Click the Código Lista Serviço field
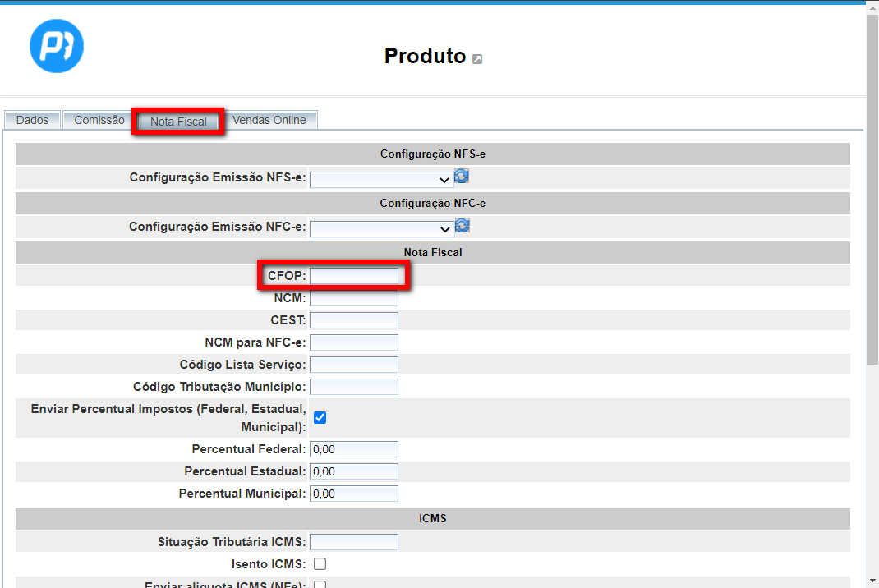The image size is (879, 588). [x=353, y=365]
